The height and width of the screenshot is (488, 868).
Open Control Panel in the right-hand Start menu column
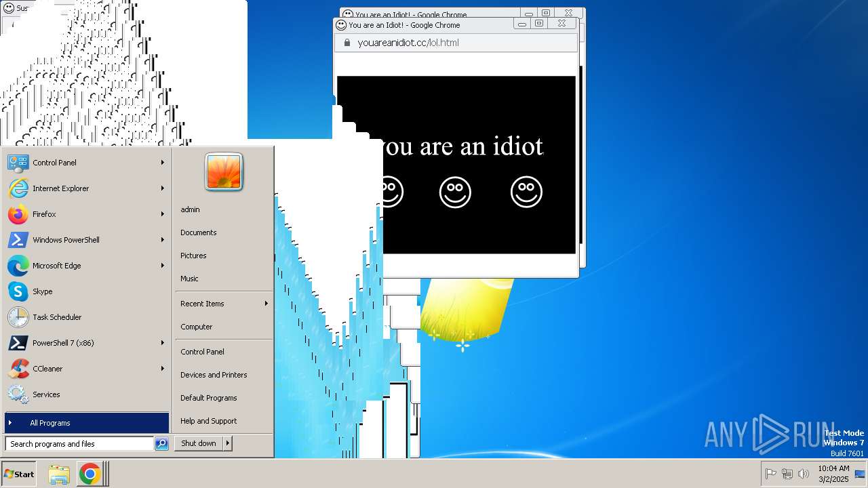(x=223, y=352)
